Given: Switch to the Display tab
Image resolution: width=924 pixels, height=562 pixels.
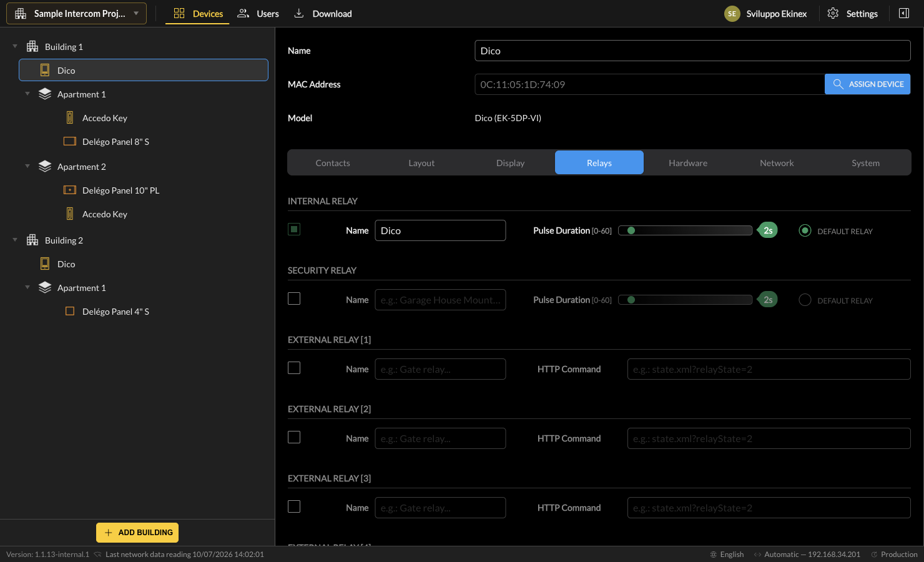Looking at the screenshot, I should point(511,163).
